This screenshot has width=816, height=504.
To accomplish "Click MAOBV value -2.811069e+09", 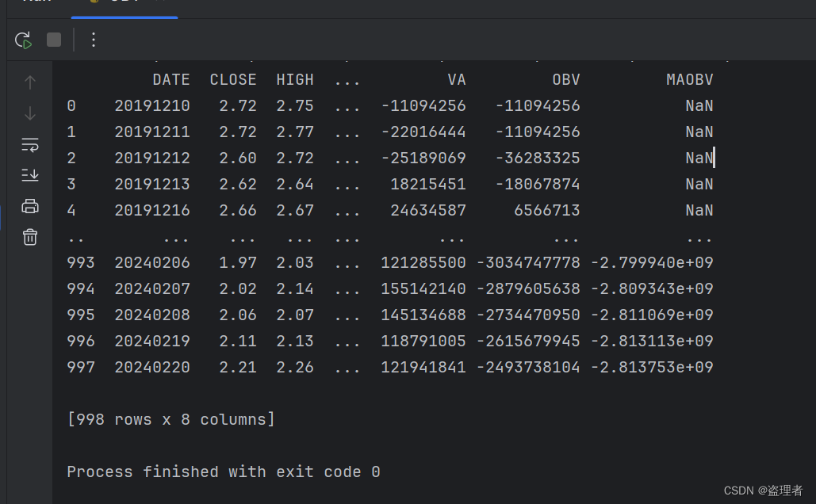I will [652, 315].
